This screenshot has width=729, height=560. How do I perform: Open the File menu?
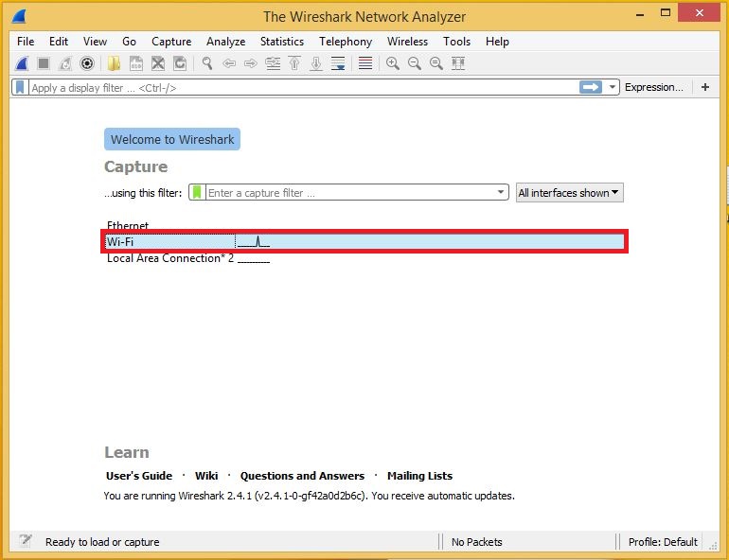pos(26,42)
